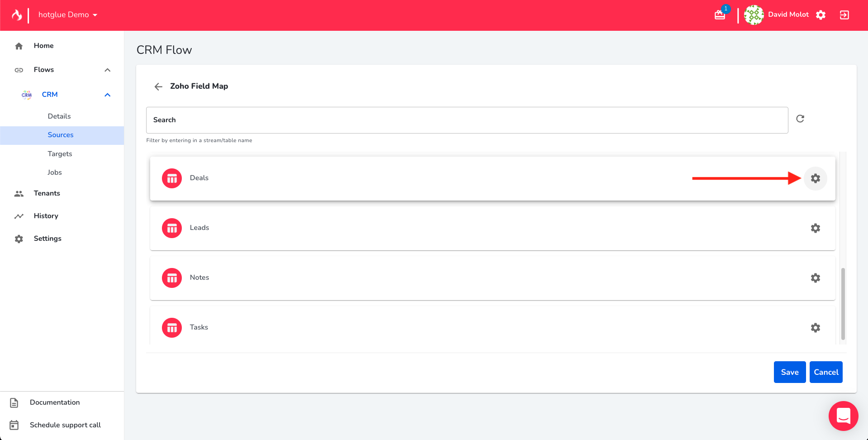Open the Details page for the CRM flow
Viewport: 868px width, 440px height.
(59, 116)
